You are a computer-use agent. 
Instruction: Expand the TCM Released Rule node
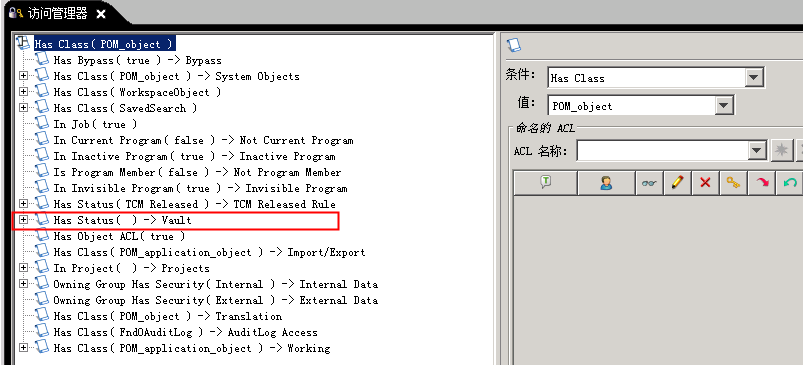23,204
